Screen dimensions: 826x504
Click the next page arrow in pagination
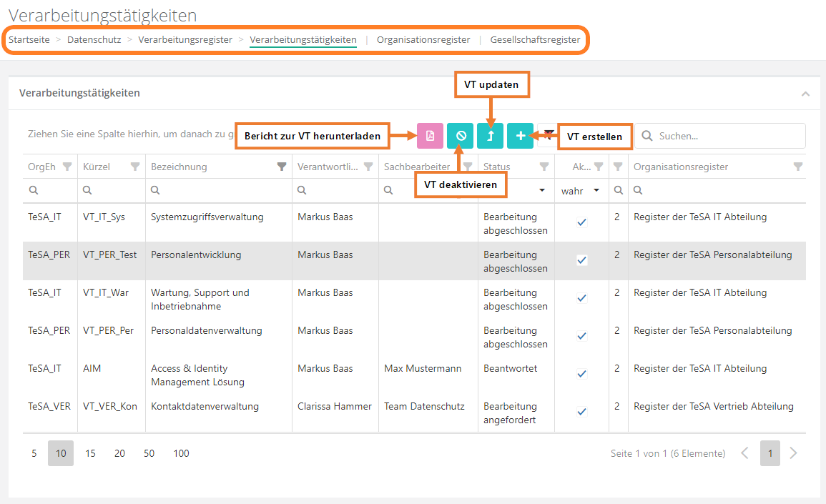(x=793, y=453)
